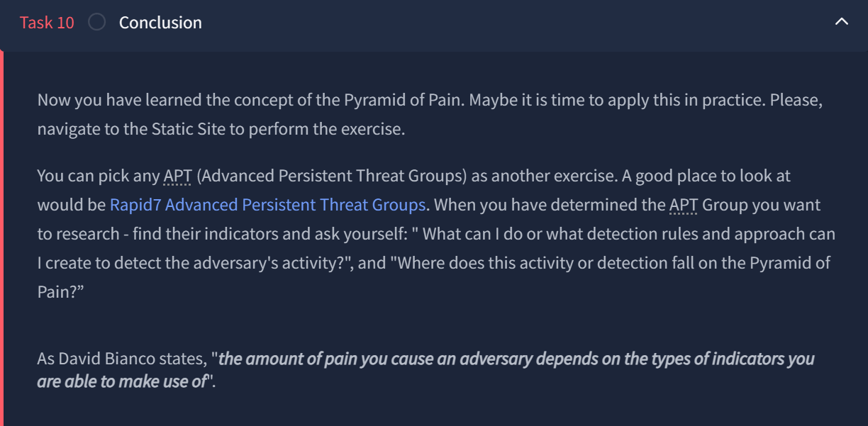Click the sentence 'A good place to look at'

tap(707, 176)
